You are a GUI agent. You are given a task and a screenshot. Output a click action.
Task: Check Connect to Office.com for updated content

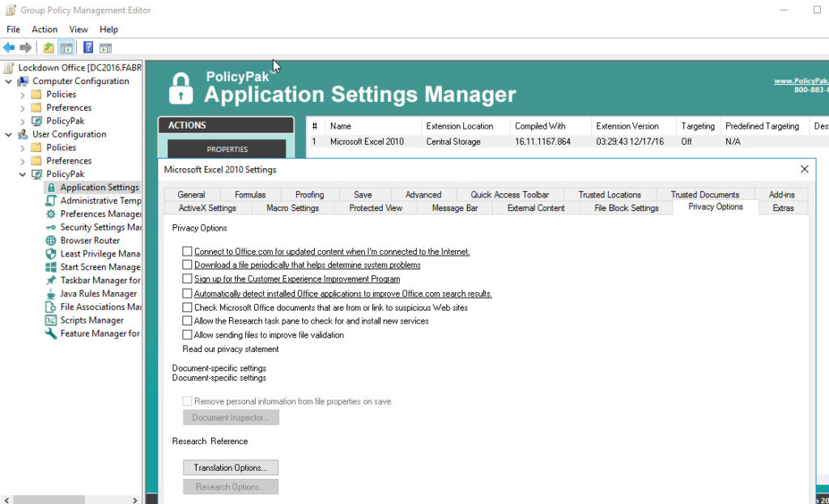pos(187,252)
